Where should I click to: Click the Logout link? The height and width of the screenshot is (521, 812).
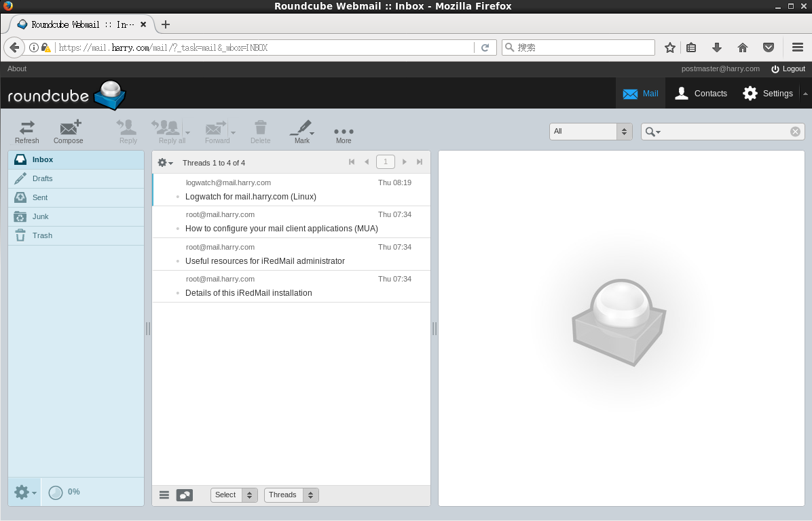788,69
